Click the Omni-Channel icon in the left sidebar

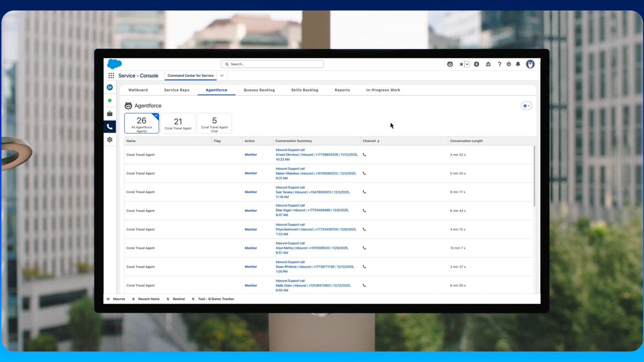109,87
